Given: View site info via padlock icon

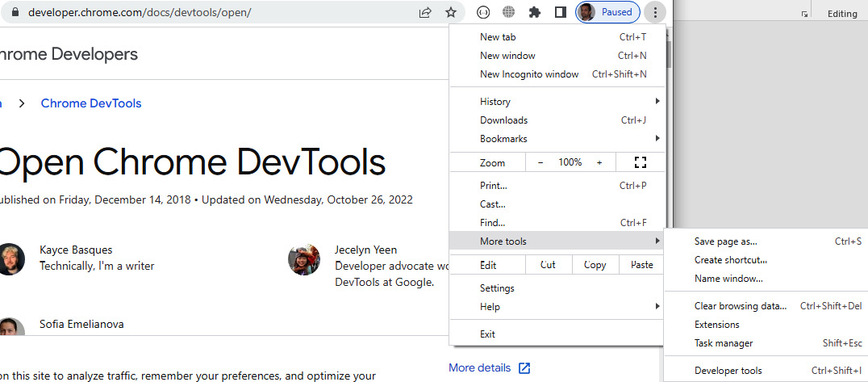Looking at the screenshot, I should pos(15,12).
